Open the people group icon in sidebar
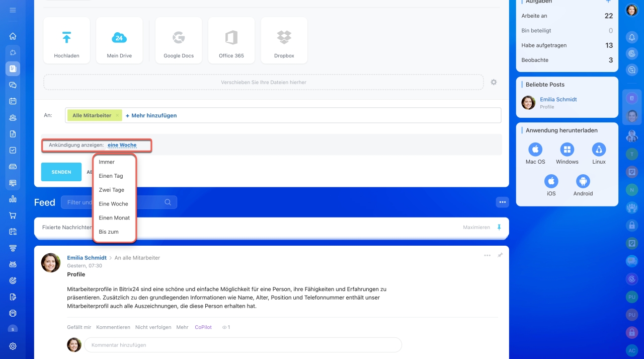This screenshot has width=644, height=359. (x=13, y=118)
